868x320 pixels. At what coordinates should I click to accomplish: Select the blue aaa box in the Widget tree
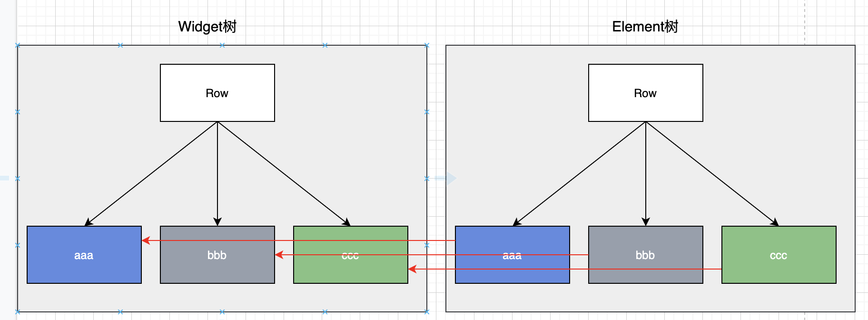click(84, 255)
